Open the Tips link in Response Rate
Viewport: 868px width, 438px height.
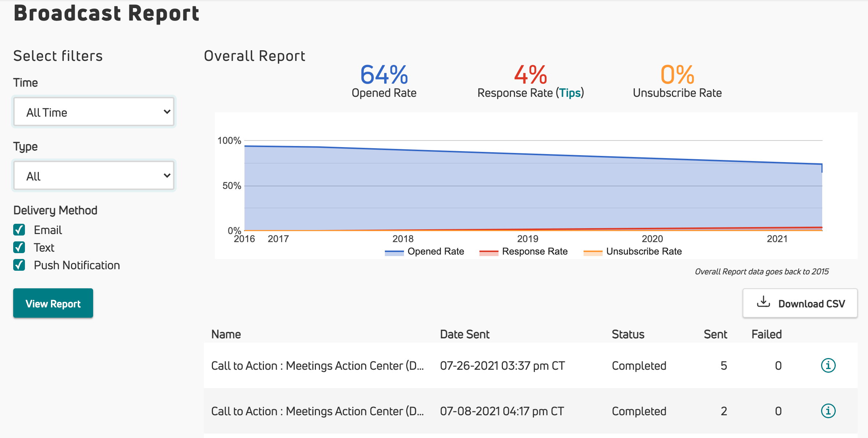[x=570, y=93]
